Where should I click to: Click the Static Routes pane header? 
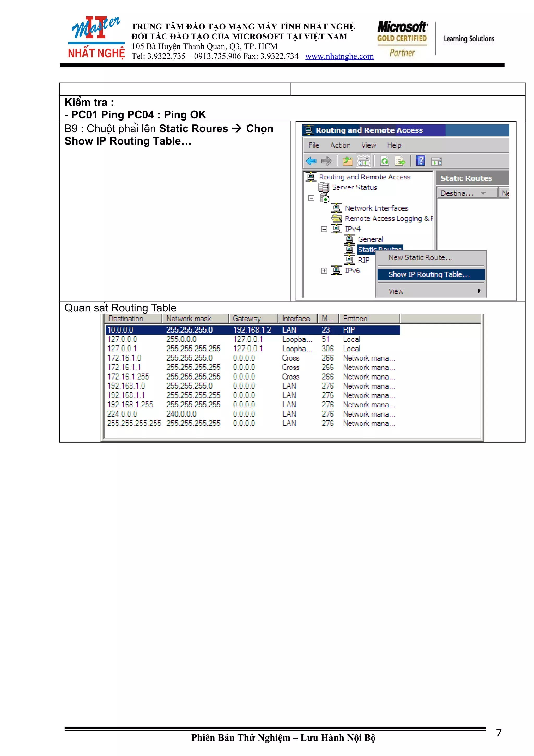pyautogui.click(x=473, y=178)
